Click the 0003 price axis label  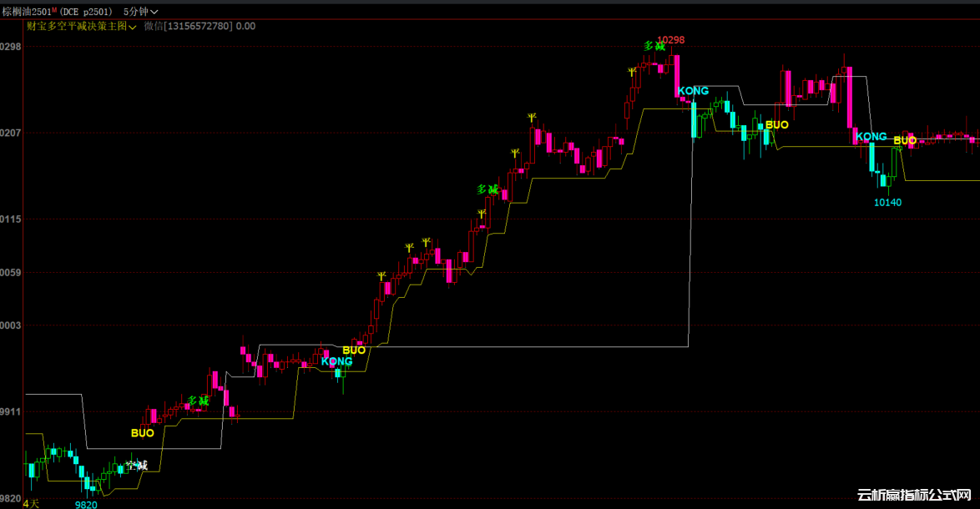[x=11, y=325]
